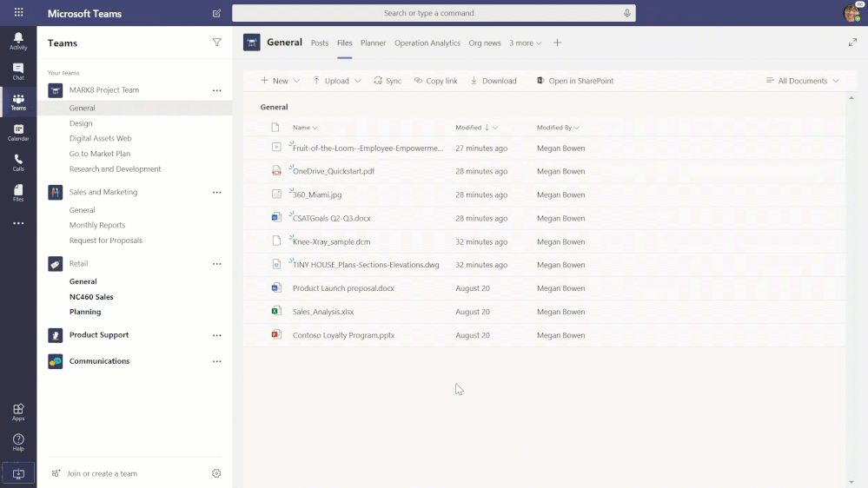The height and width of the screenshot is (488, 868).
Task: Click the MARK8 General channel avatar icon
Action: (252, 43)
